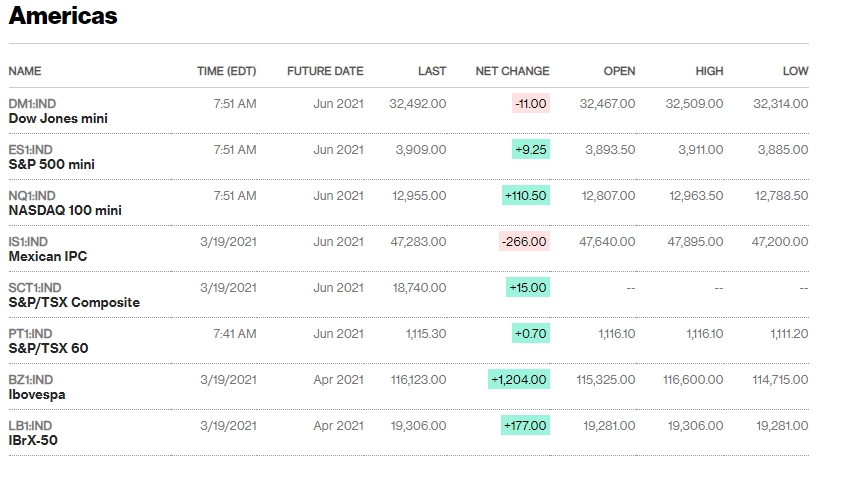Screen dimensions: 856x489
Task: Open the Ibovespa futures link
Action: [x=37, y=394]
